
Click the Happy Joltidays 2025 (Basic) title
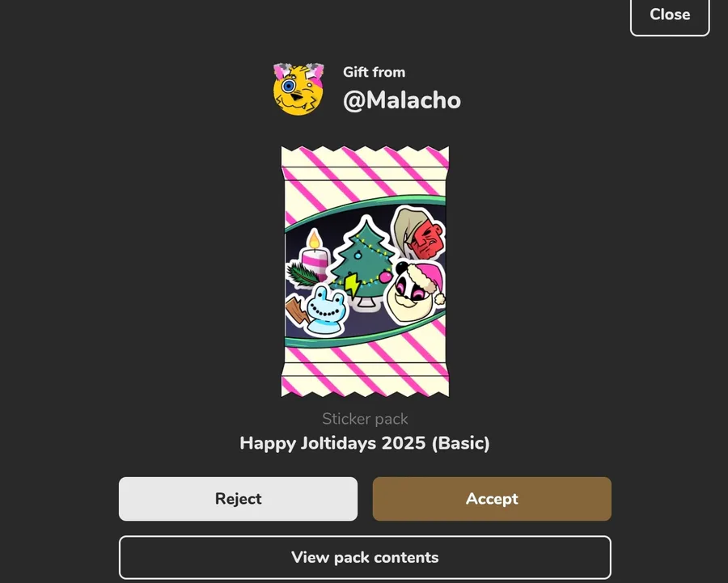tap(365, 443)
